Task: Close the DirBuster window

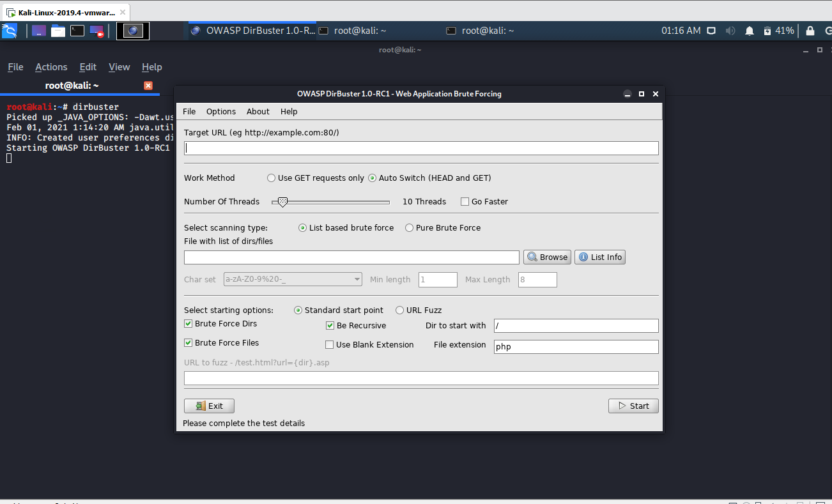Action: [656, 94]
